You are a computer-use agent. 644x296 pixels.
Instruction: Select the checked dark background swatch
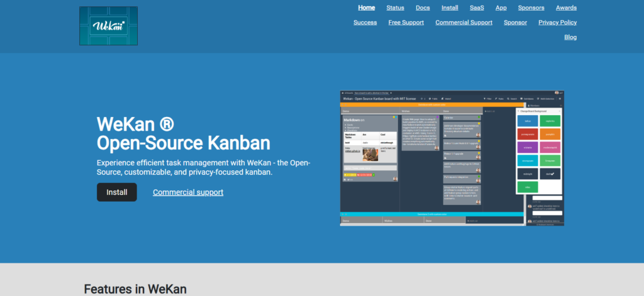click(550, 173)
